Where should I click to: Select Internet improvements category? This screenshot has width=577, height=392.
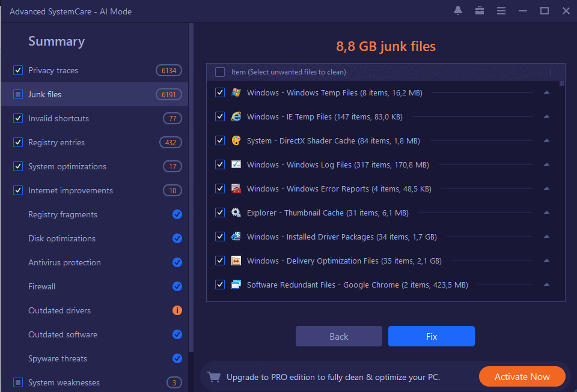click(94, 190)
